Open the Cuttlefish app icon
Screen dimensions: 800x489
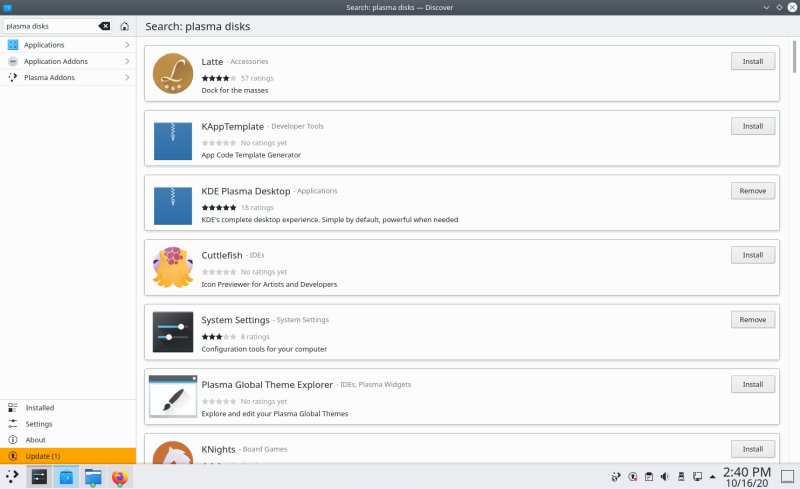(x=173, y=267)
